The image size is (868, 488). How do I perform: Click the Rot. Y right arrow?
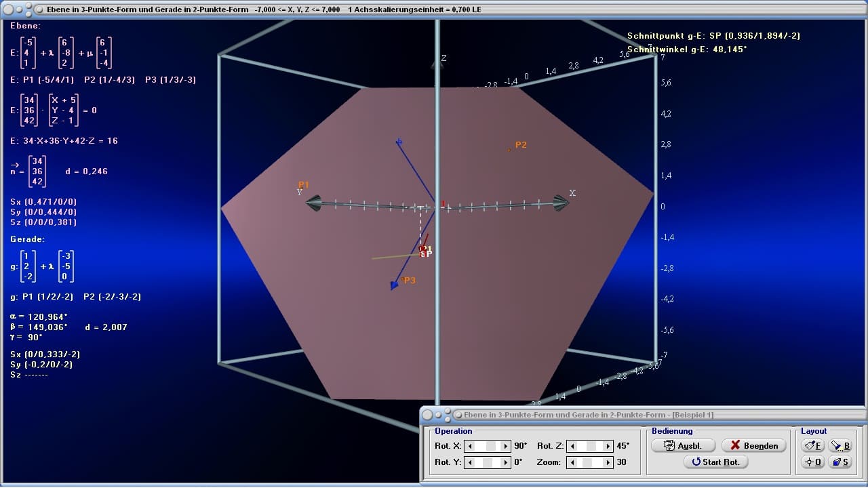(x=506, y=462)
